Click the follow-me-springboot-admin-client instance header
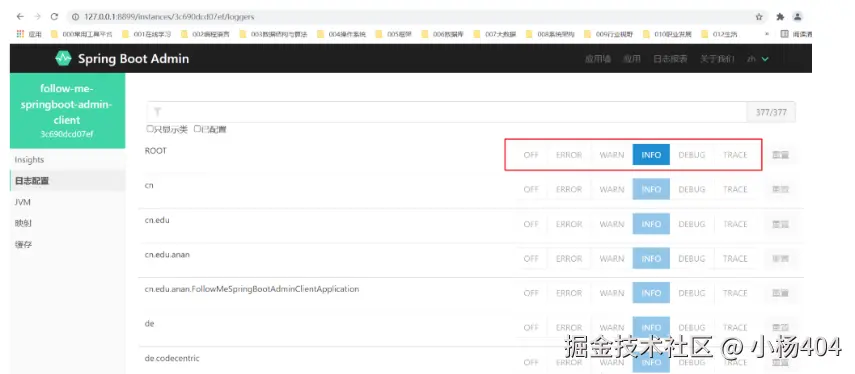The width and height of the screenshot is (855, 374). 67,111
